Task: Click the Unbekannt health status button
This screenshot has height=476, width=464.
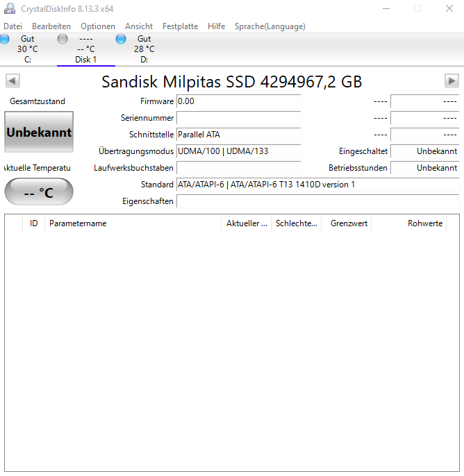Action: pos(39,132)
